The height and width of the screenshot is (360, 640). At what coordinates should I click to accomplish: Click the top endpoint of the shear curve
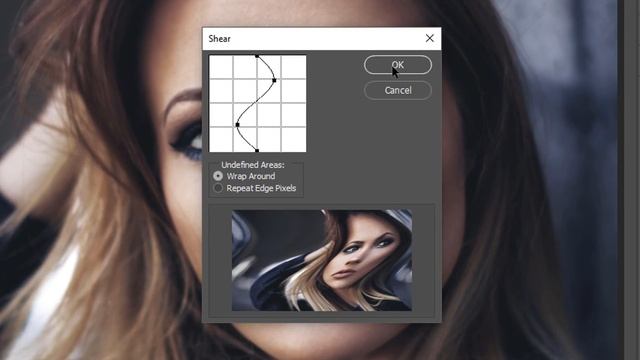(x=257, y=56)
